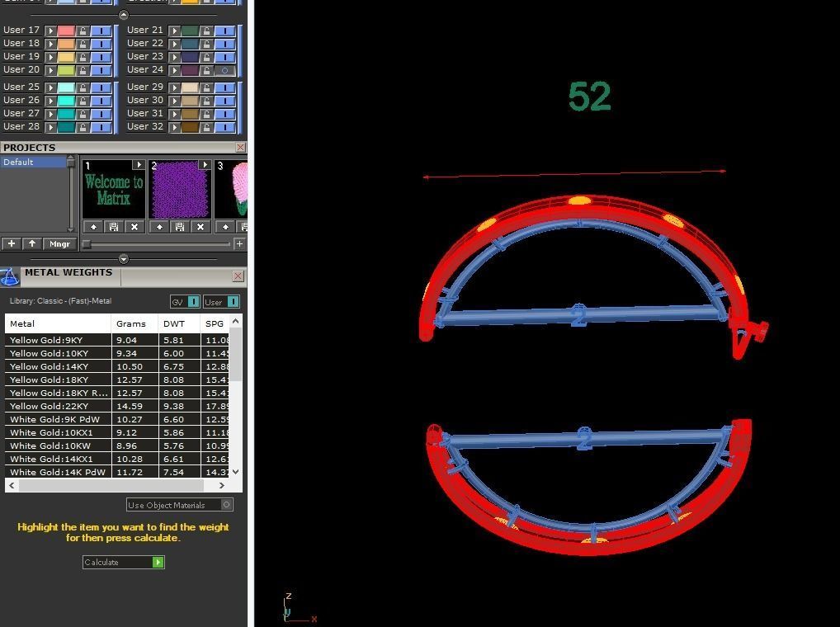Image resolution: width=840 pixels, height=627 pixels.
Task: Delete project slot 2 with X icon
Action: coord(201,227)
